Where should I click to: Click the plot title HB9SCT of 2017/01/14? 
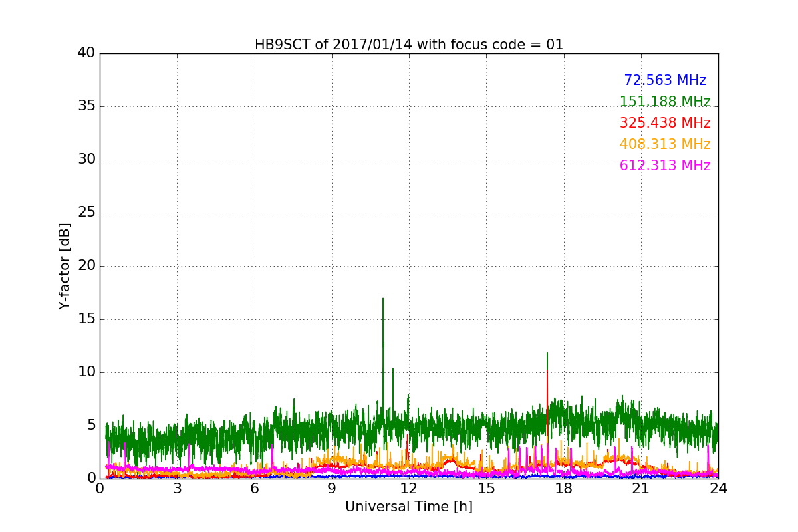pyautogui.click(x=409, y=45)
